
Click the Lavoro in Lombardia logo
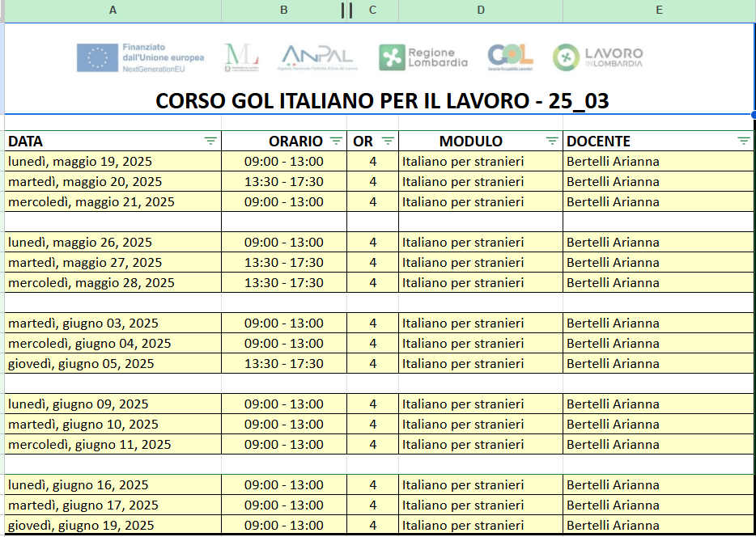click(598, 57)
